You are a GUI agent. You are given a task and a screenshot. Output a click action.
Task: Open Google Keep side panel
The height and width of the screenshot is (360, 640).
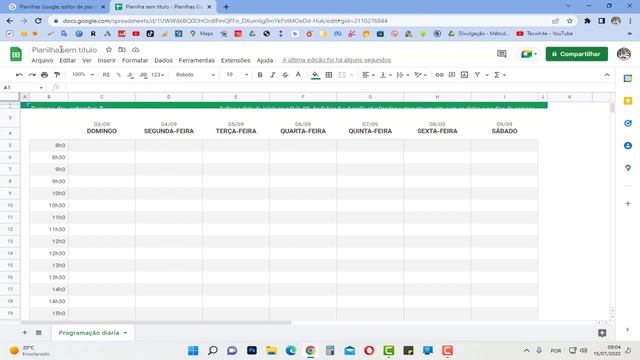628,101
